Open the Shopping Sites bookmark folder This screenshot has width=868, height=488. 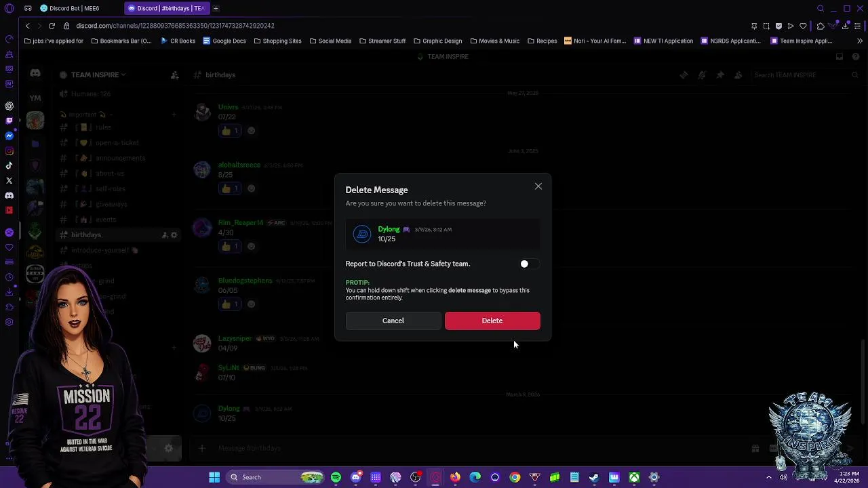277,41
